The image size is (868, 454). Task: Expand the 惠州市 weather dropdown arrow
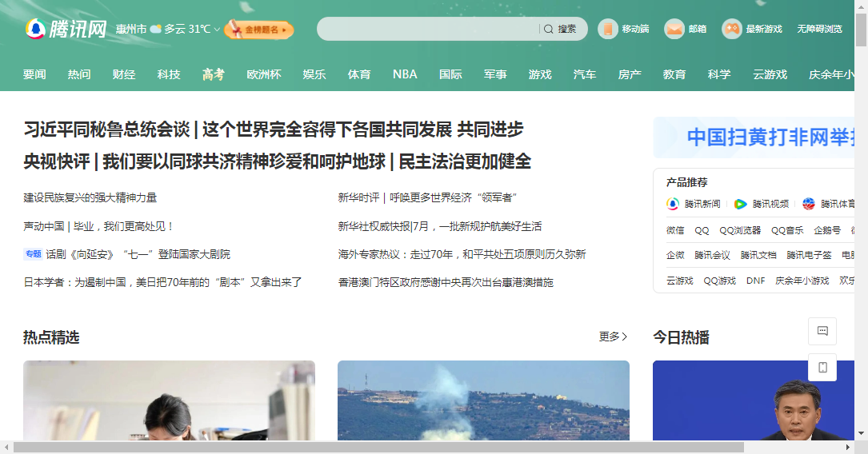[x=217, y=30]
